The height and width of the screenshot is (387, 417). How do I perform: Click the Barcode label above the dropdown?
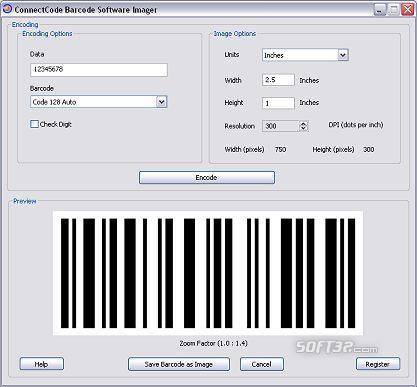coord(42,88)
